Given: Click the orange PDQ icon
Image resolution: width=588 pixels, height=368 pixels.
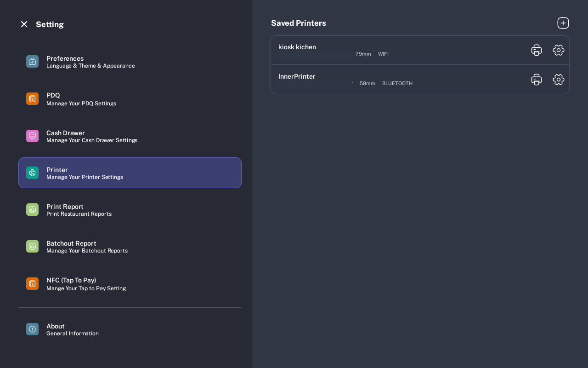Looking at the screenshot, I should [x=32, y=98].
